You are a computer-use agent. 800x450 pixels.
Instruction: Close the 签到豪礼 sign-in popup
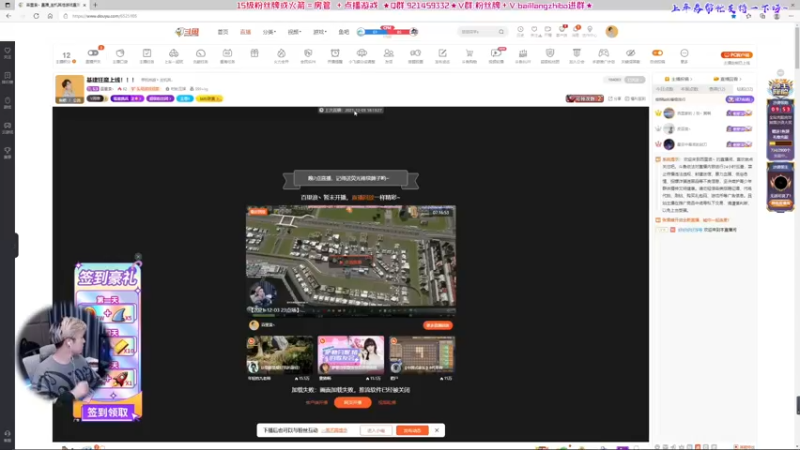coord(138,257)
